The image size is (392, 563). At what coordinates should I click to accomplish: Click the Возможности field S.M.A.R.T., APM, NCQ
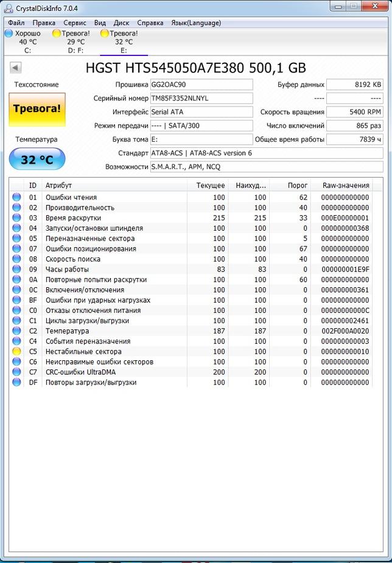click(267, 167)
